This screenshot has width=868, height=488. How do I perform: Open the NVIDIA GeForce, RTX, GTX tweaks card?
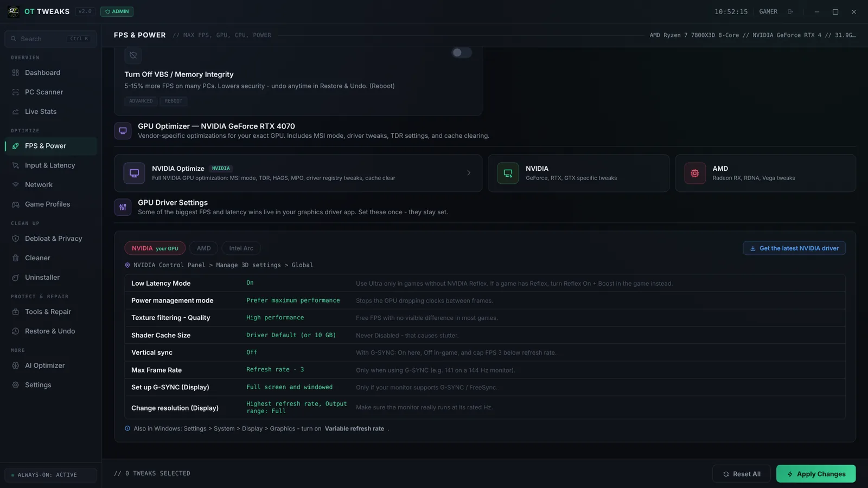(x=578, y=173)
